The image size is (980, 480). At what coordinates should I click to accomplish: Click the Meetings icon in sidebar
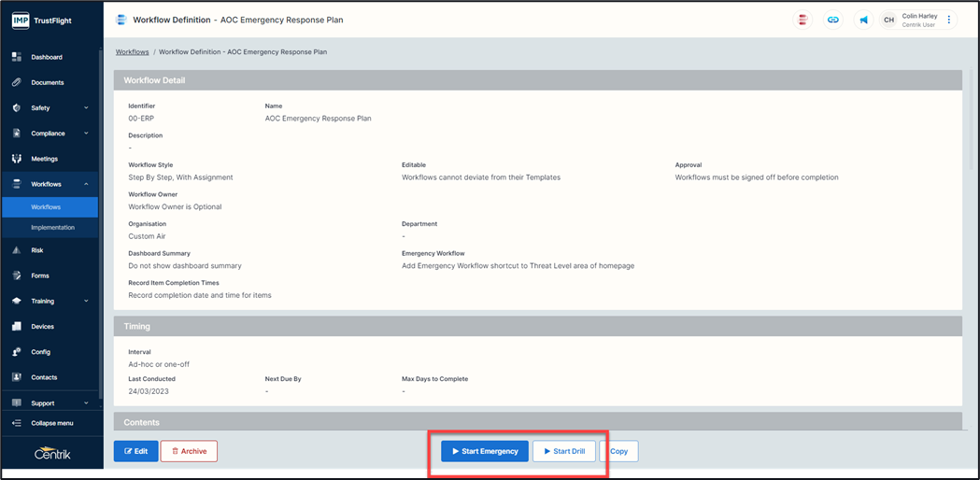[16, 159]
